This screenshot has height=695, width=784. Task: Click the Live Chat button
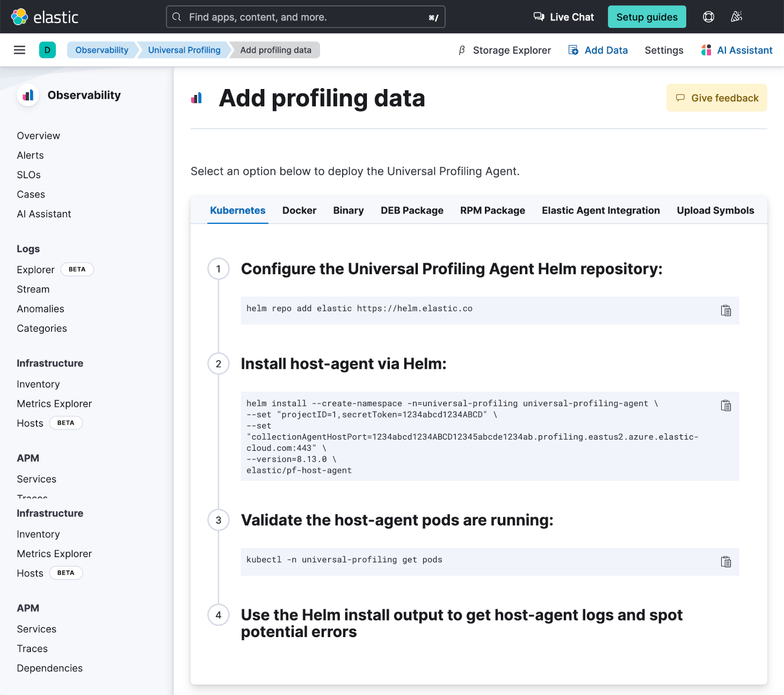pos(563,17)
